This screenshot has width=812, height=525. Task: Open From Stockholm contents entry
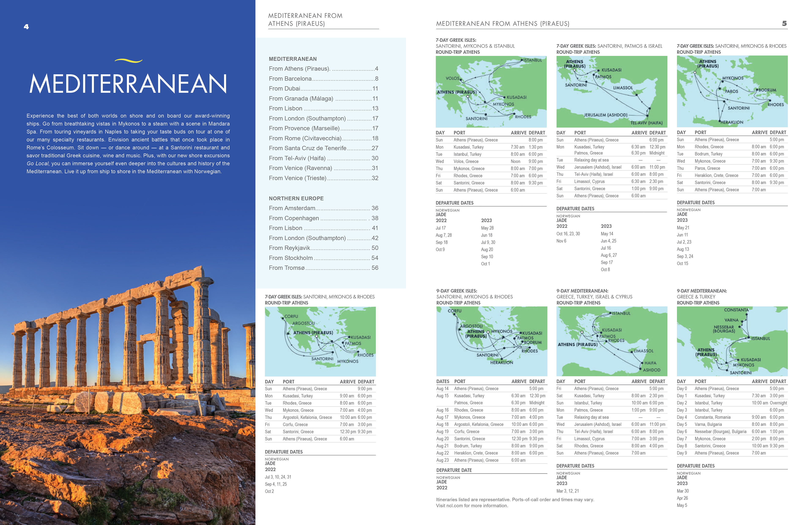point(323,258)
